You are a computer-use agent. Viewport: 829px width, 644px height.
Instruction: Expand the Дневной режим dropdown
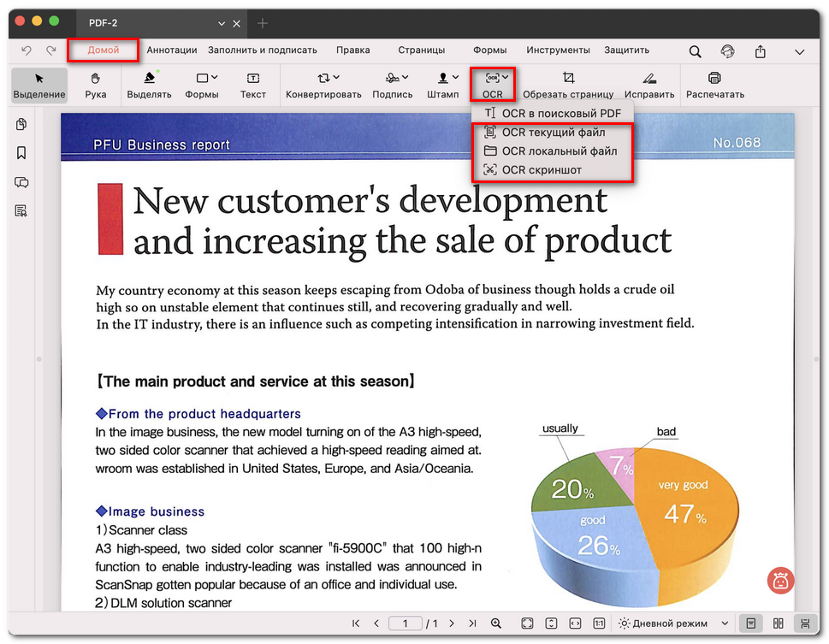(x=725, y=623)
